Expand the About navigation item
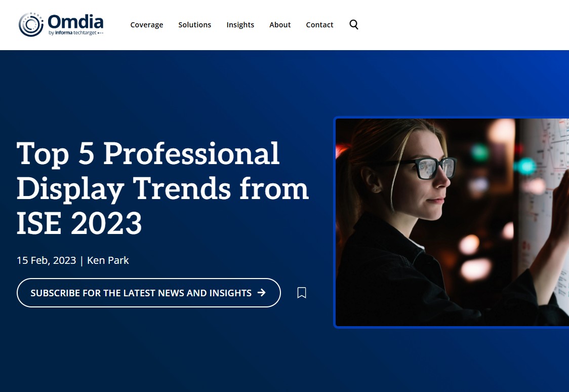The width and height of the screenshot is (569, 392). 280,24
